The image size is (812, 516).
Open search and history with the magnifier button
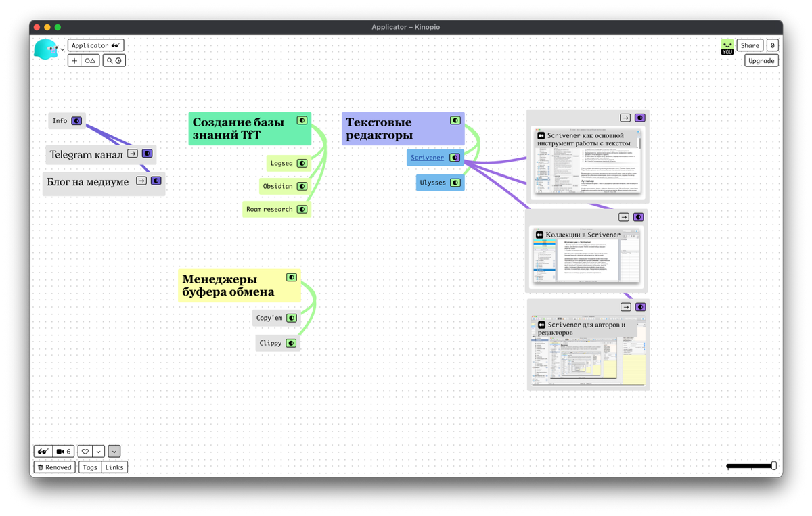(x=114, y=60)
